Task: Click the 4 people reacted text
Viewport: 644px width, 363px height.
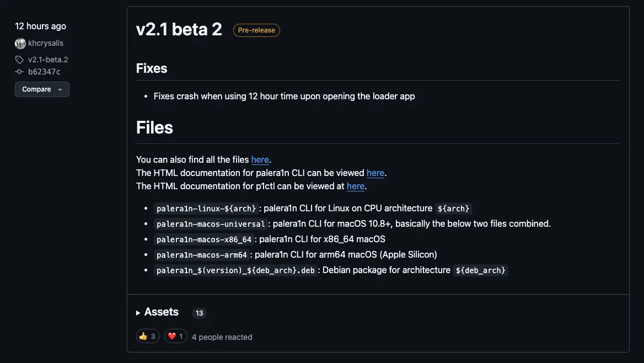Action: 222,337
